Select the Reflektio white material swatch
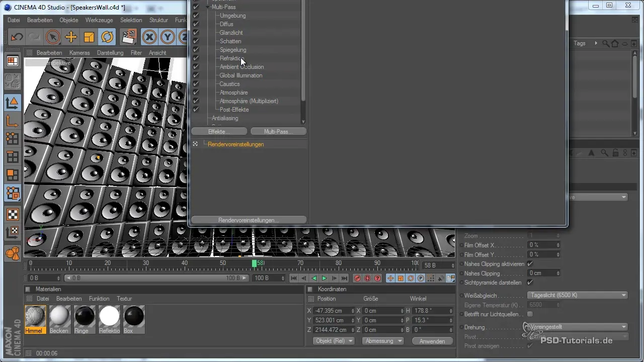The height and width of the screenshot is (362, 644). click(x=109, y=320)
